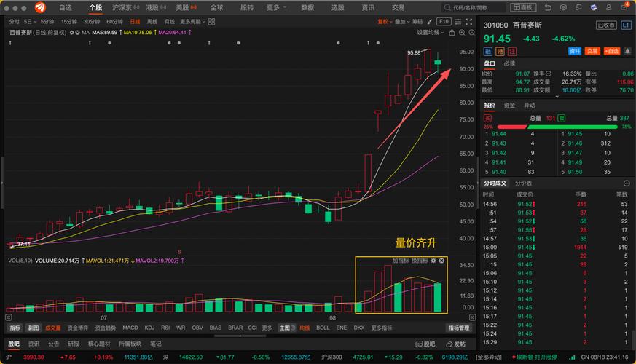The image size is (636, 364).
Task: Open the 面板 panel layout button
Action: point(523,7)
